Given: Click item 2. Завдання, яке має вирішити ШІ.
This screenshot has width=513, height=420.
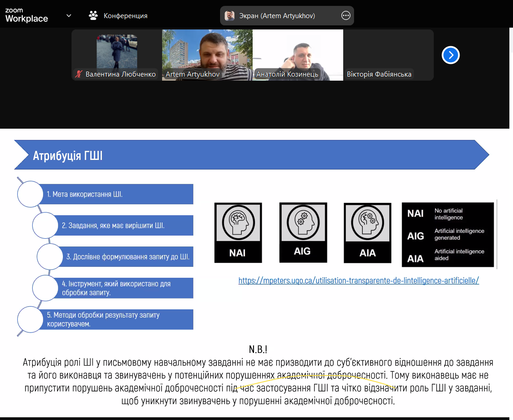Looking at the screenshot, I should 124,225.
